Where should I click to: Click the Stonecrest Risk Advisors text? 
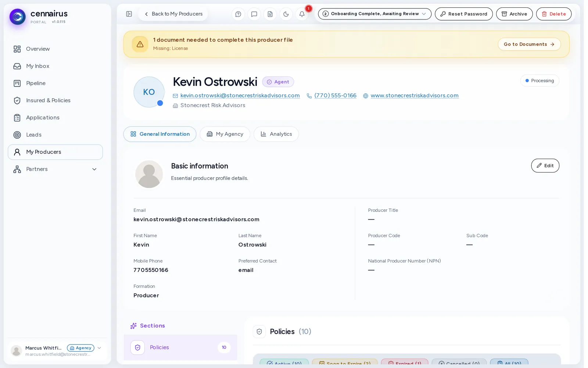coord(213,106)
